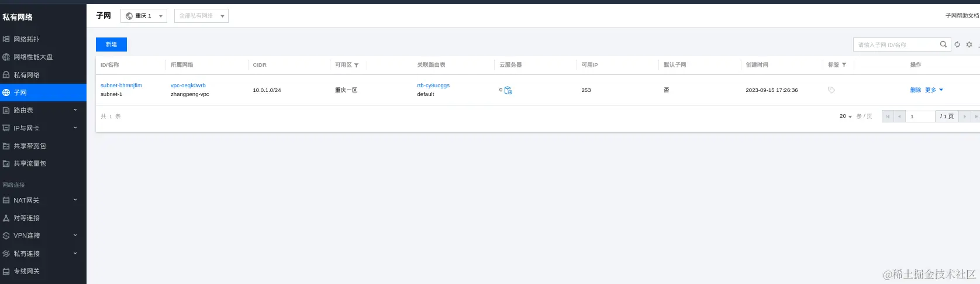Click the search magnifier icon
The image size is (980, 284).
coord(943,45)
